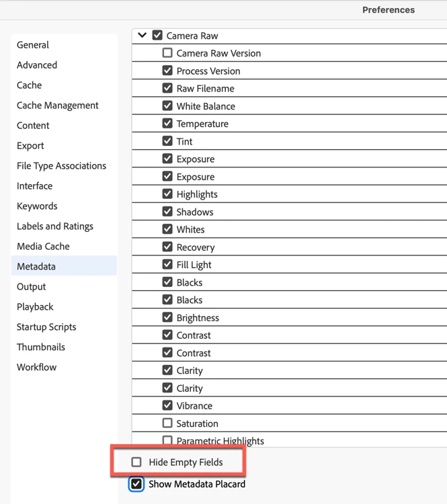The width and height of the screenshot is (447, 504).
Task: Toggle the Raw Filename checkbox
Action: coord(167,88)
